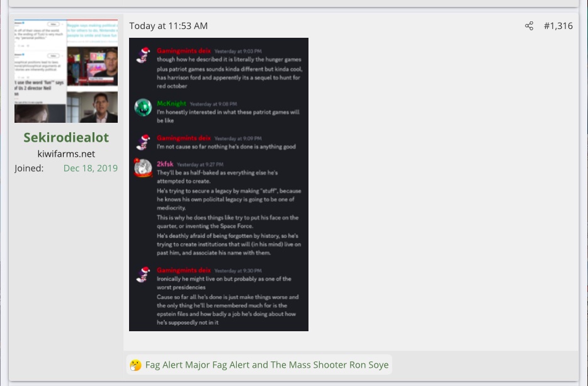Viewport: 588px width, 386px height.
Task: Click the "Today at 11:53 AM" timestamp
Action: click(x=168, y=26)
